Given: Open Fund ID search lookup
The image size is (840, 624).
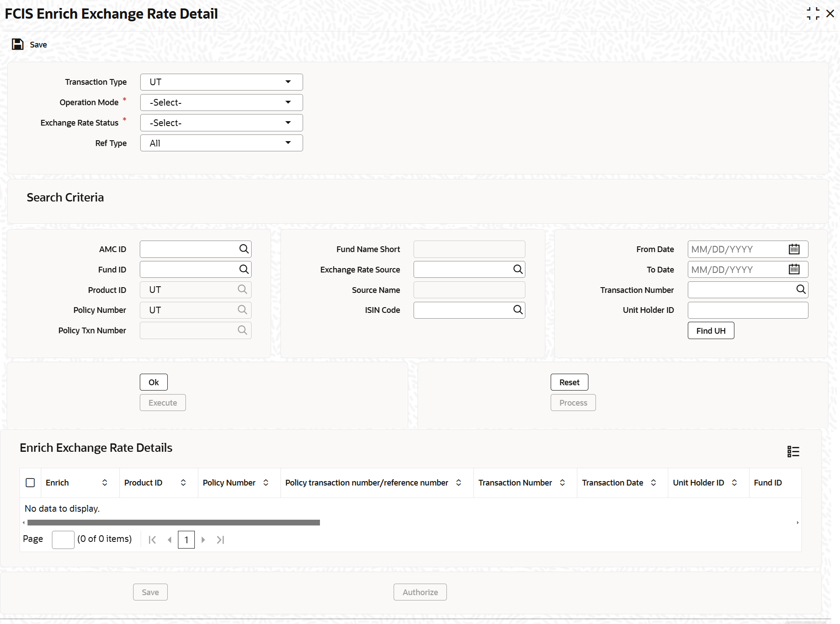Looking at the screenshot, I should point(244,269).
